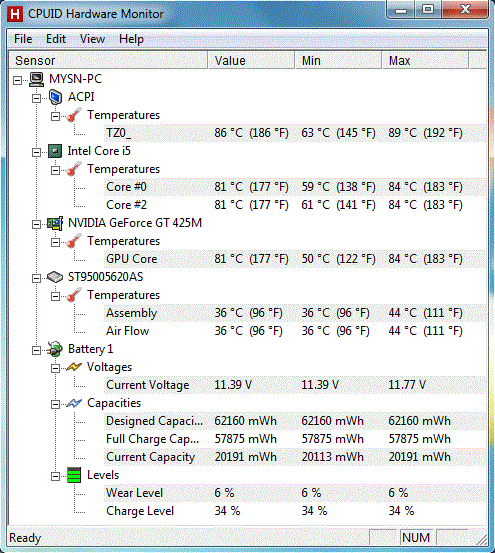This screenshot has height=553, width=495.
Task: Select the Assembly temperature row
Action: point(295,313)
